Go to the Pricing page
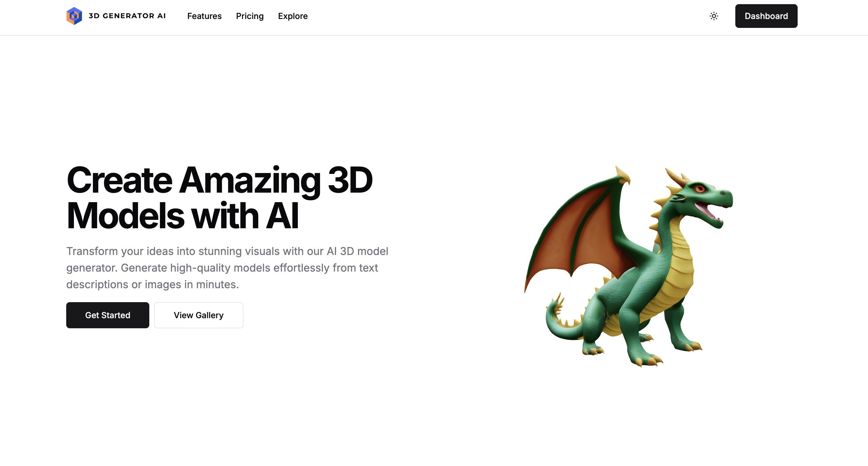The width and height of the screenshot is (868, 466). click(250, 16)
